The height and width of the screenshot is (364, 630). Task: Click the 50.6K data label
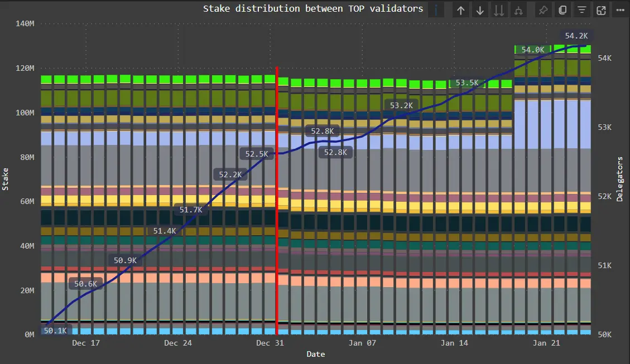(85, 284)
